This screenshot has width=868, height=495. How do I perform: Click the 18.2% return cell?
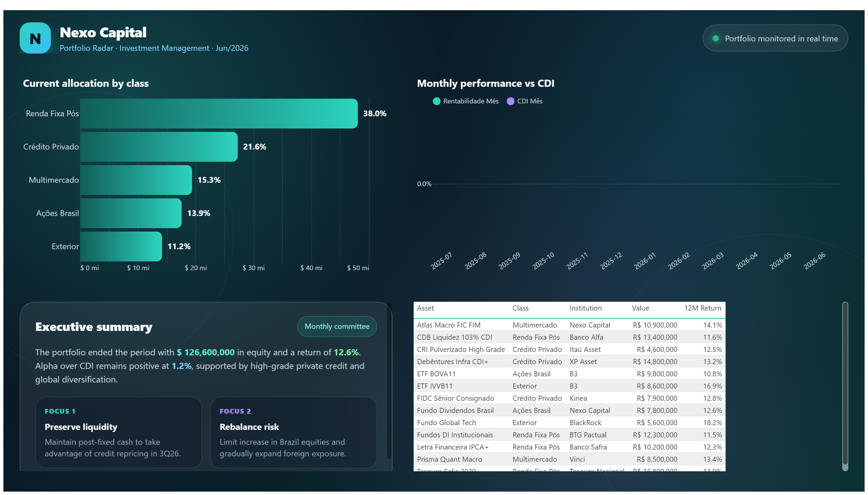point(712,423)
